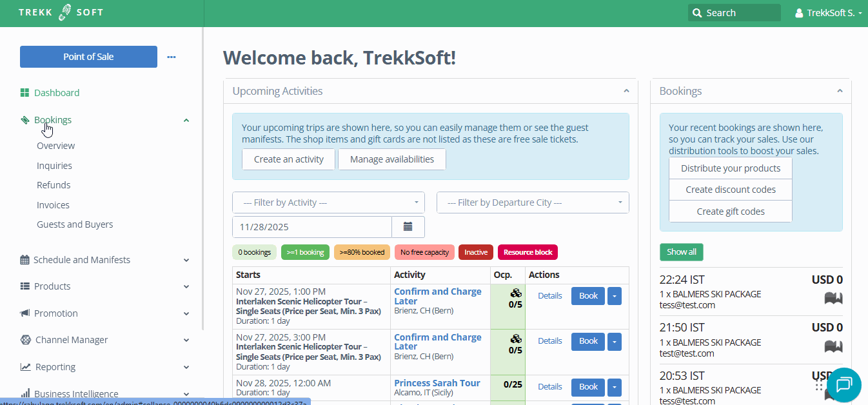Screen dimensions: 868x405
Task: Collapse the Upcoming Activities panel
Action: tap(626, 91)
